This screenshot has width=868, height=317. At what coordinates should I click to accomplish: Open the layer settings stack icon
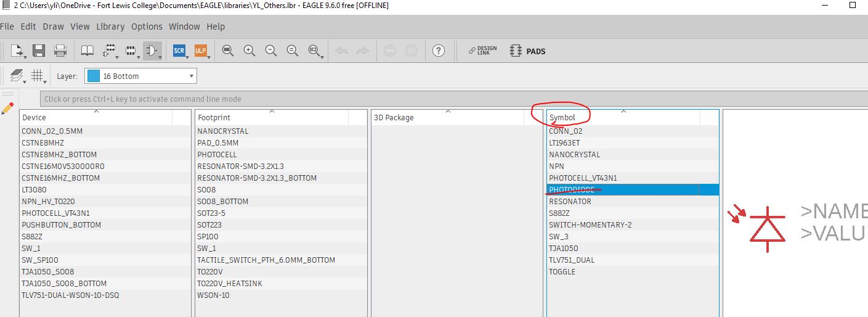tap(16, 76)
